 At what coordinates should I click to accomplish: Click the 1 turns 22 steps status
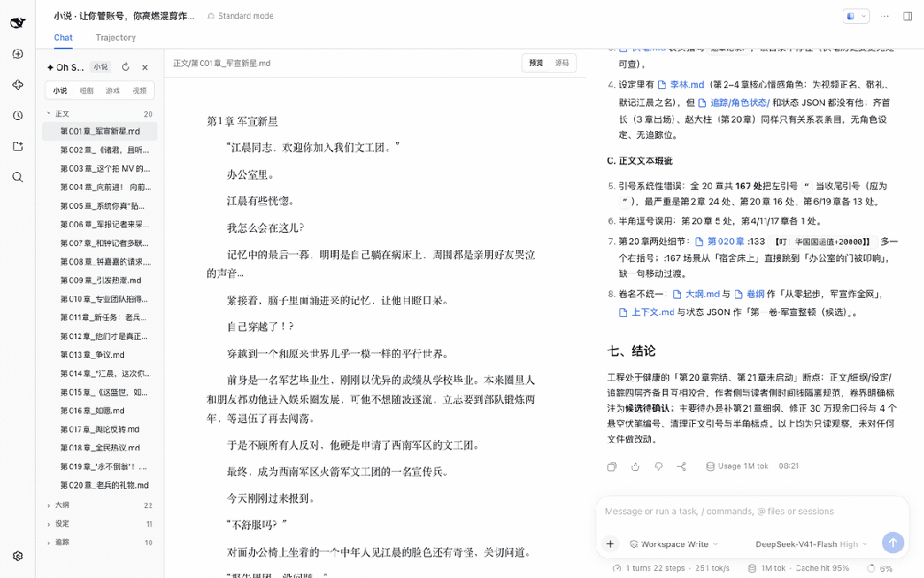[x=672, y=569]
